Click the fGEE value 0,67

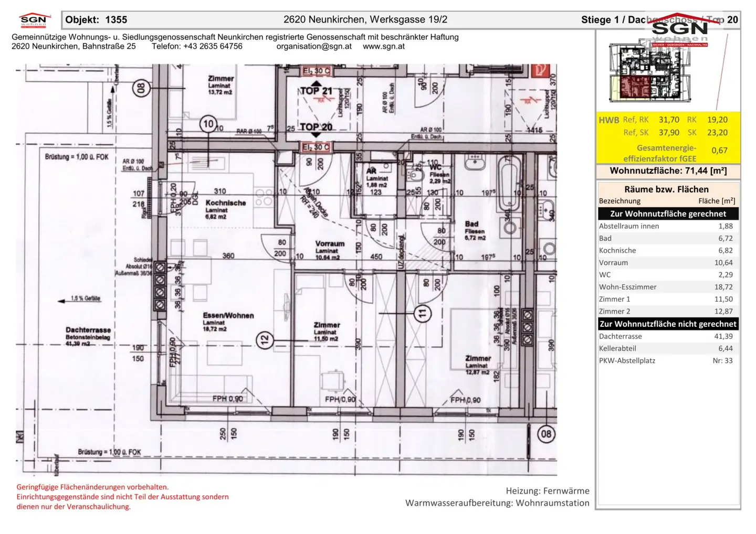coord(719,151)
